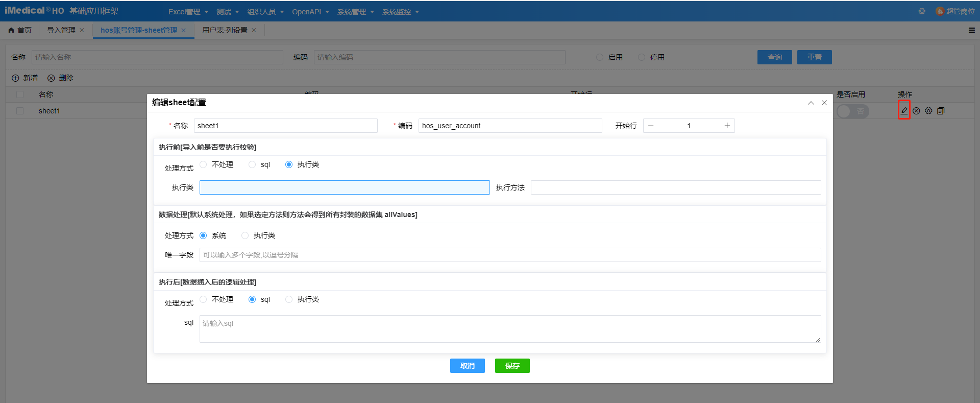980x403 pixels.
Task: Expand the Excel管理 menu
Action: click(x=188, y=12)
